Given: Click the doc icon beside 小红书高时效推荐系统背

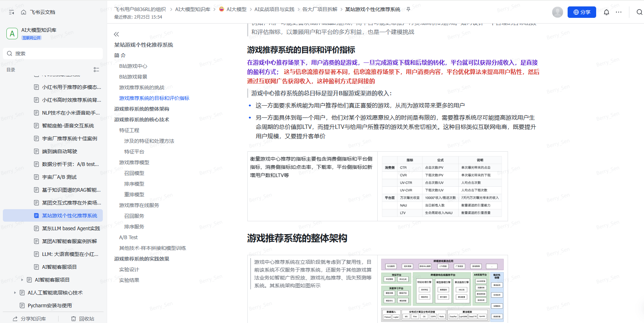Looking at the screenshot, I should coord(36,100).
